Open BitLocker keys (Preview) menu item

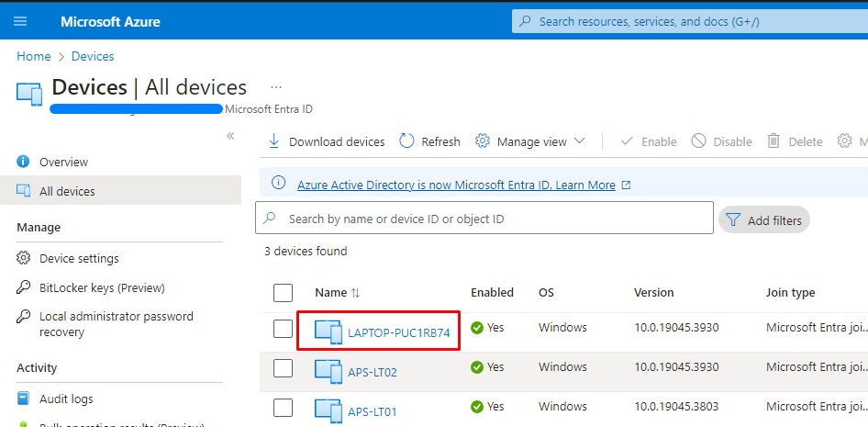(x=103, y=287)
